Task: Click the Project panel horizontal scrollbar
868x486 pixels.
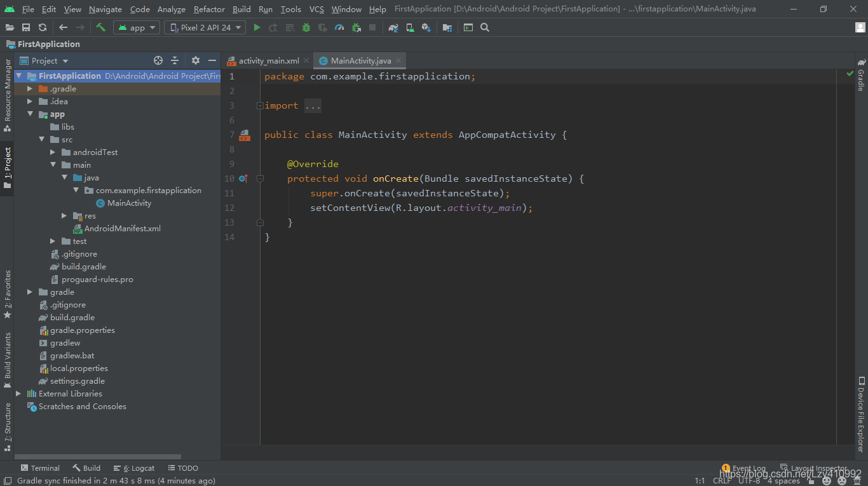Action: click(x=98, y=456)
